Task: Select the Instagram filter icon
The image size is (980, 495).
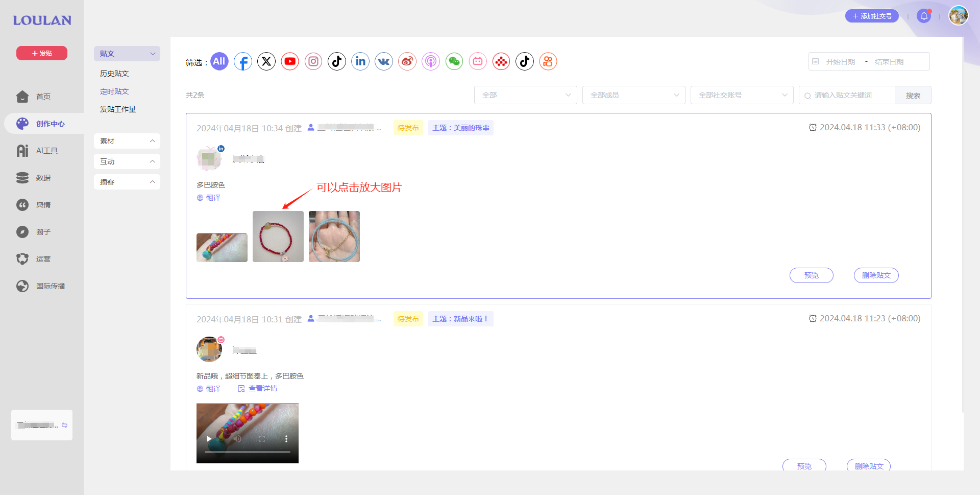Action: 313,62
